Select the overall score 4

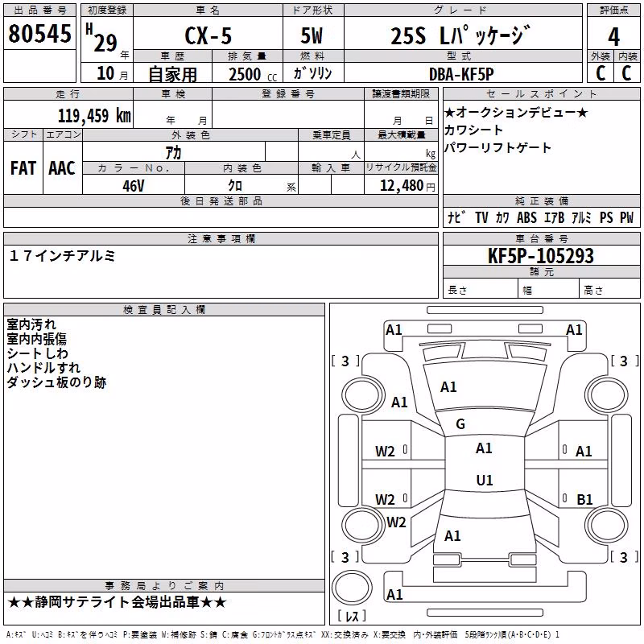tap(613, 37)
